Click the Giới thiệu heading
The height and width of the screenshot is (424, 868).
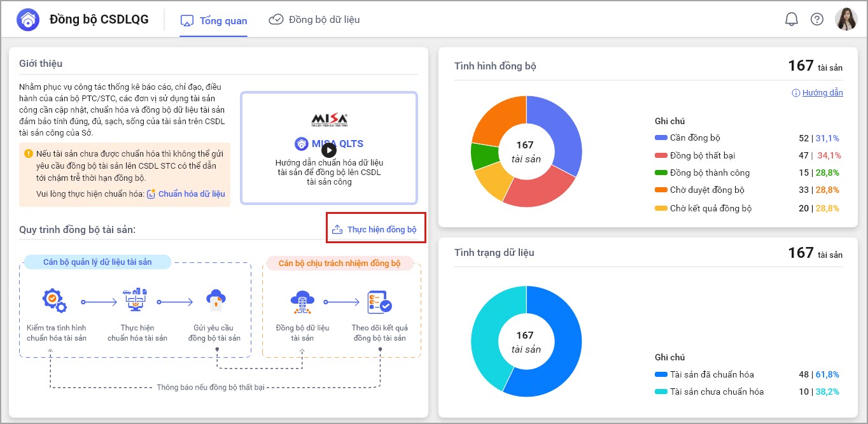point(41,64)
